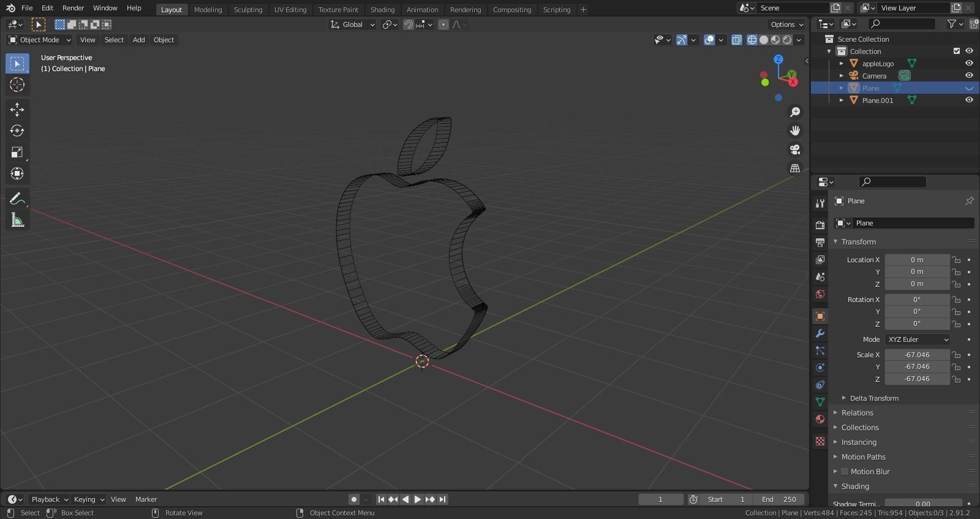Image resolution: width=980 pixels, height=519 pixels.
Task: Select the Move tool
Action: [x=17, y=110]
